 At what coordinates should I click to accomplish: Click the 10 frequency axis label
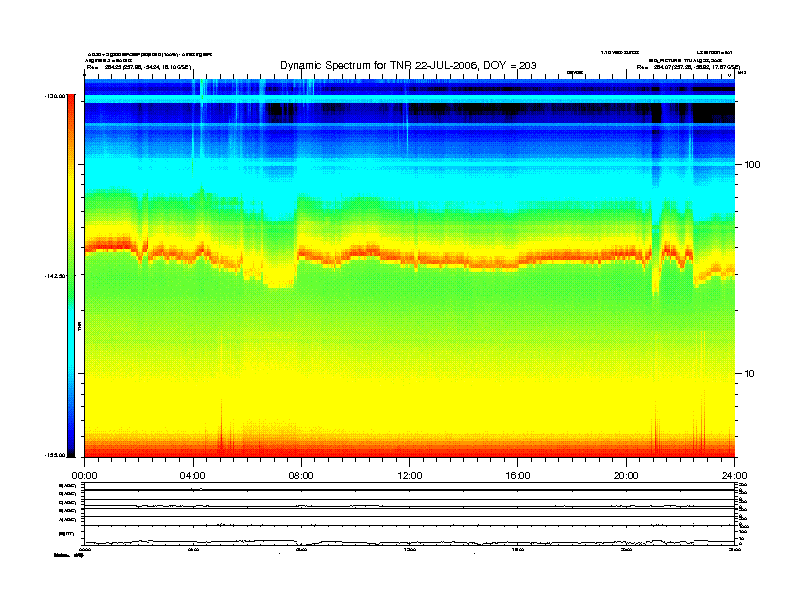(750, 374)
